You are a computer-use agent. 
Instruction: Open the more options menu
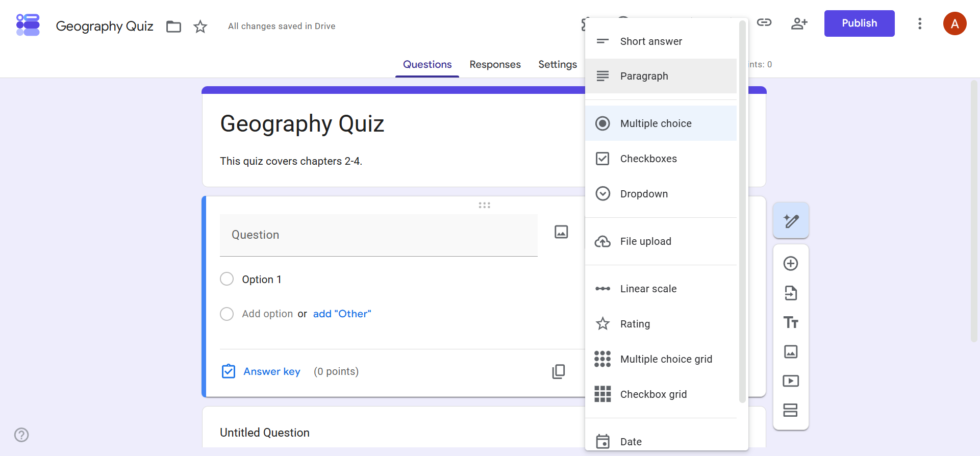(920, 23)
